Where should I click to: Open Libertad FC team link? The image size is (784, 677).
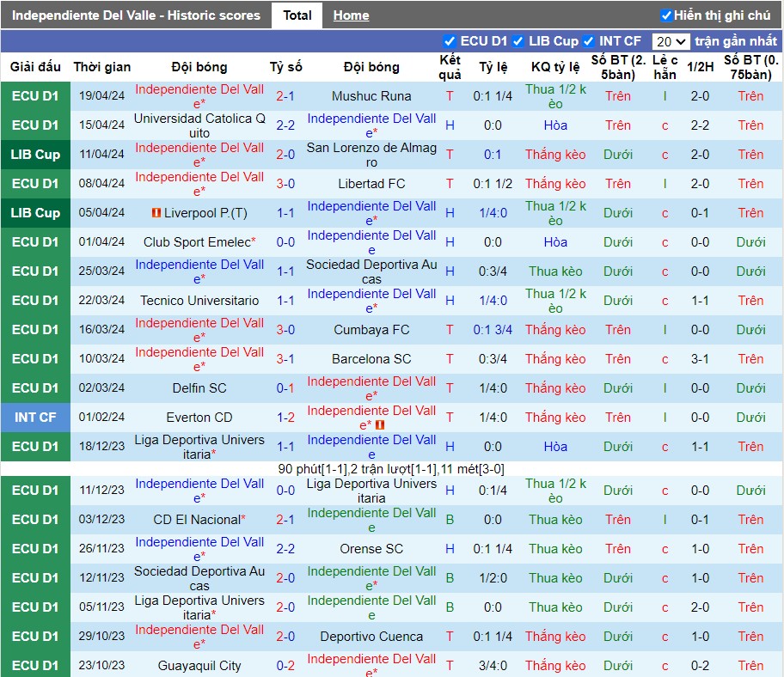[x=371, y=184]
